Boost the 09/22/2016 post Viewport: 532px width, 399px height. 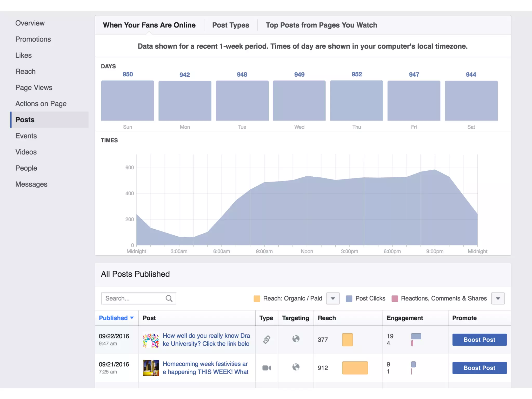coord(479,340)
